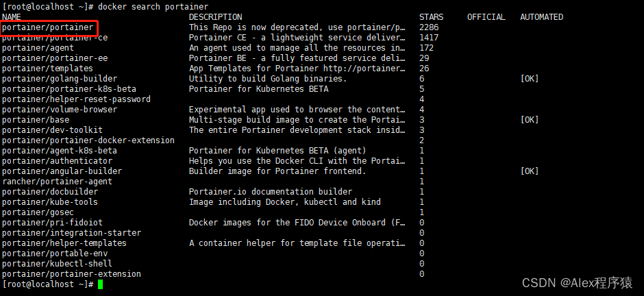This screenshot has height=296, width=644.
Task: Click the portainer/kubectl-shell entry
Action: point(57,264)
